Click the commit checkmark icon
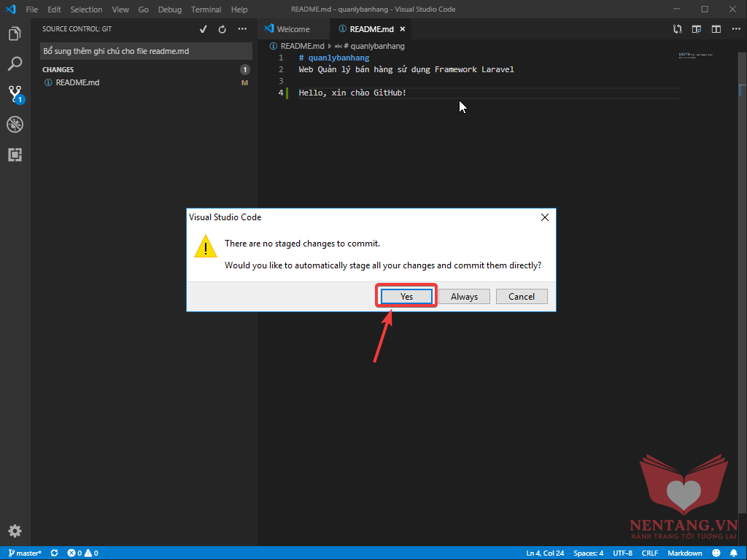Screen dimensions: 747x560 [x=204, y=29]
